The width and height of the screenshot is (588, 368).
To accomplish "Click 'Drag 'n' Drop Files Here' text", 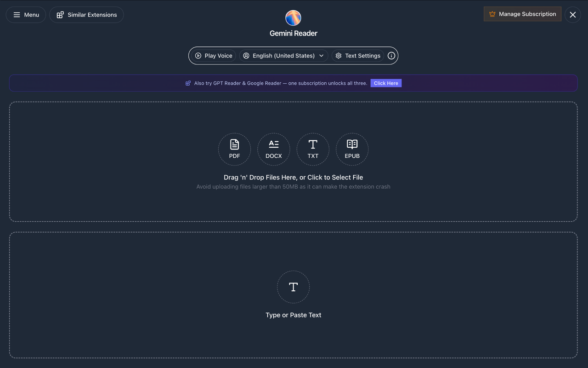I will [x=294, y=177].
